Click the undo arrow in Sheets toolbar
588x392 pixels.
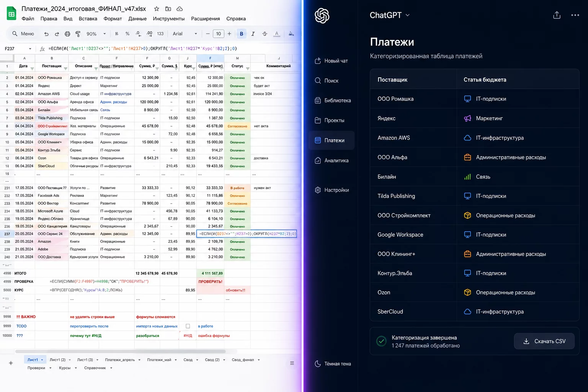coord(46,34)
